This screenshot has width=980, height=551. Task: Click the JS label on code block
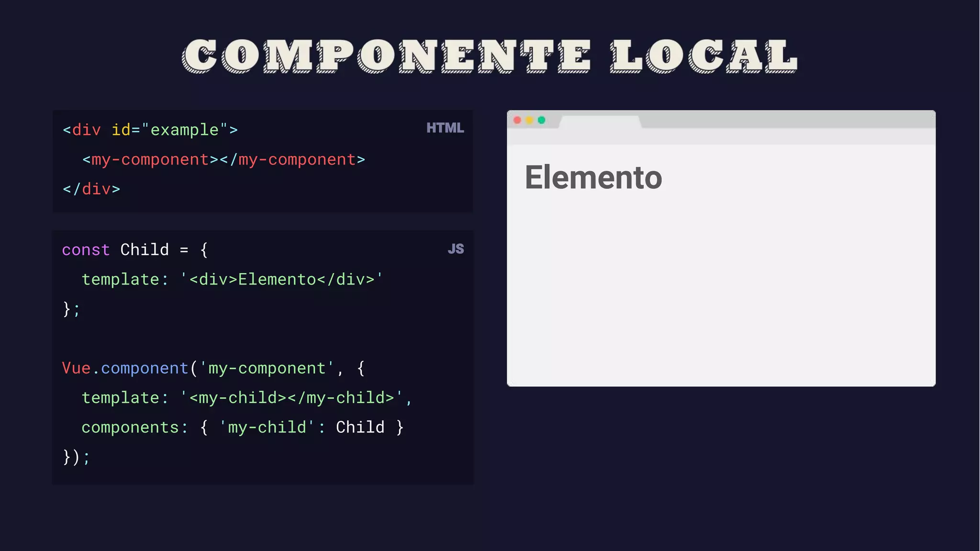456,249
